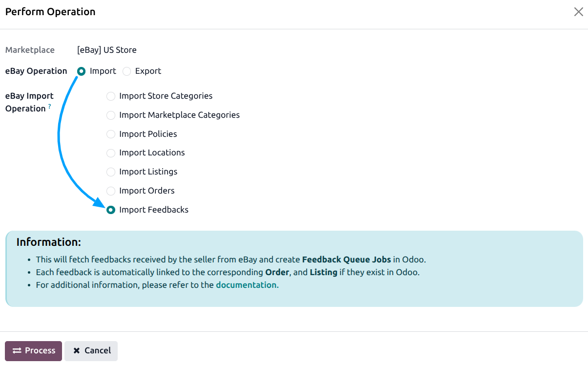Choose Import Listings option

111,172
